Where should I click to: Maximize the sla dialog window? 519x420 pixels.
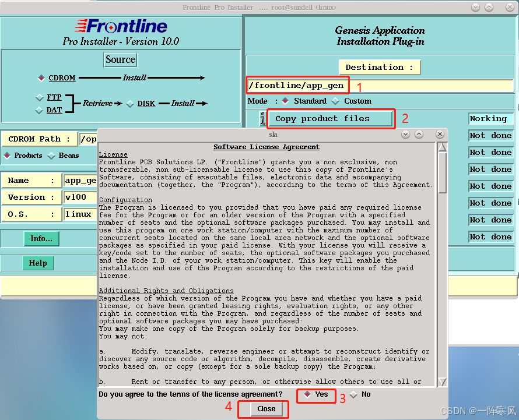coord(419,134)
